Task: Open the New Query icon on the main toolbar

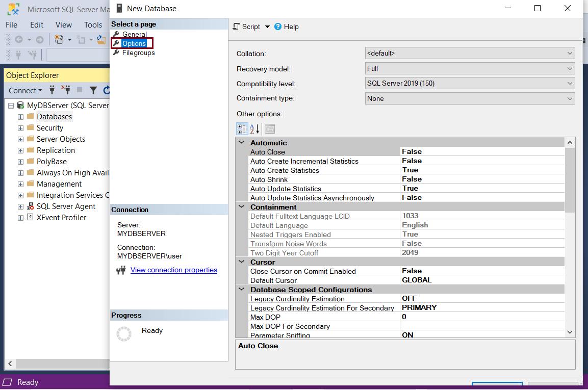Action: pos(58,39)
